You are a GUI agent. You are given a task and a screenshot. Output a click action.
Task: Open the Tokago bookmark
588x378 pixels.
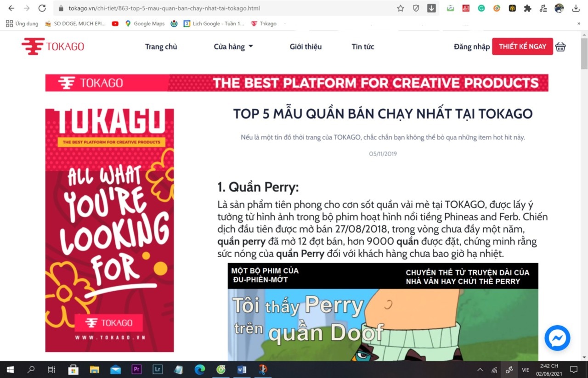264,23
